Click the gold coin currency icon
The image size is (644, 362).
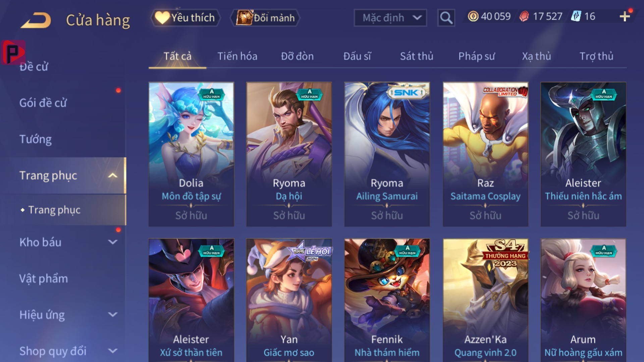point(473,16)
